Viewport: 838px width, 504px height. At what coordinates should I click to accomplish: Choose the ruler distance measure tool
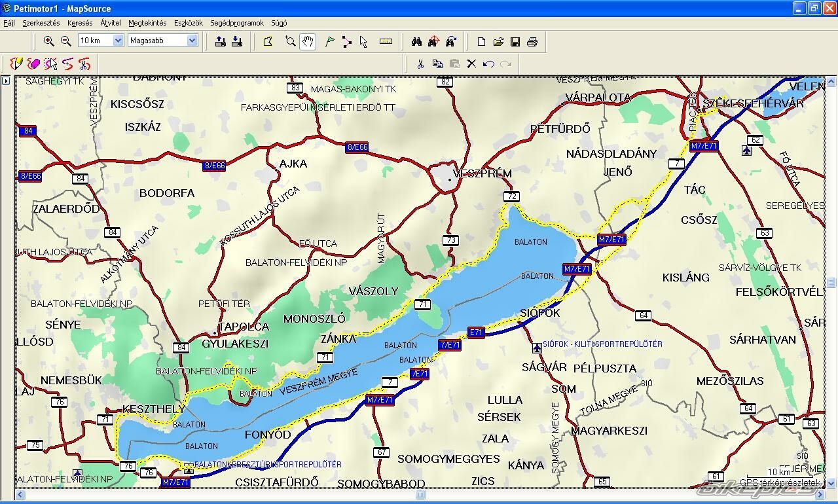[x=386, y=42]
